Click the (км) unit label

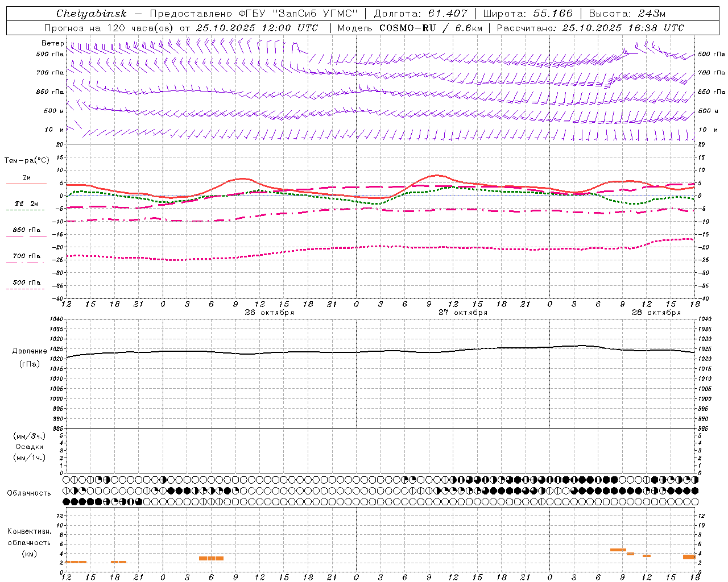click(29, 554)
